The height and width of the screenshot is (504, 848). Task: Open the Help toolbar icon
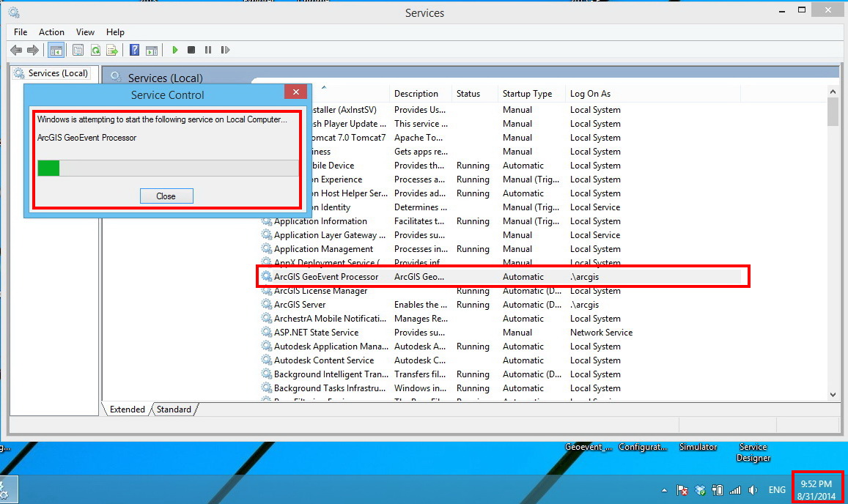[x=135, y=51]
